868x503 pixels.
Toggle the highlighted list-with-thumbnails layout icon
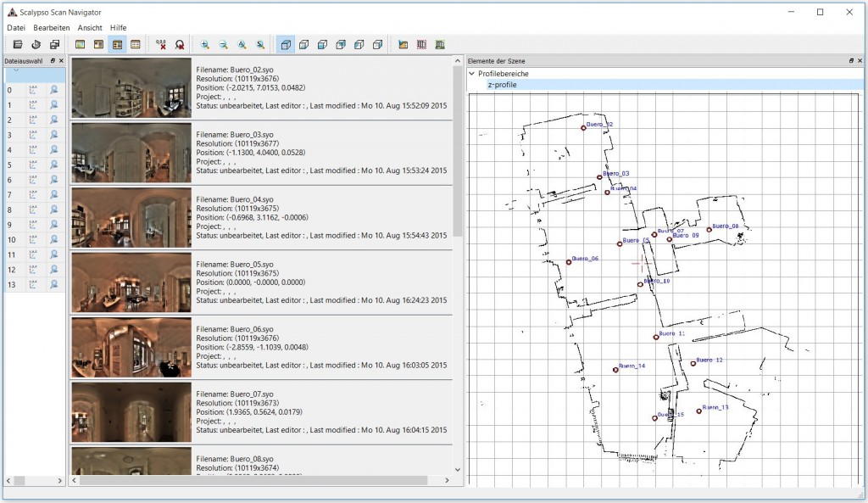coord(117,45)
